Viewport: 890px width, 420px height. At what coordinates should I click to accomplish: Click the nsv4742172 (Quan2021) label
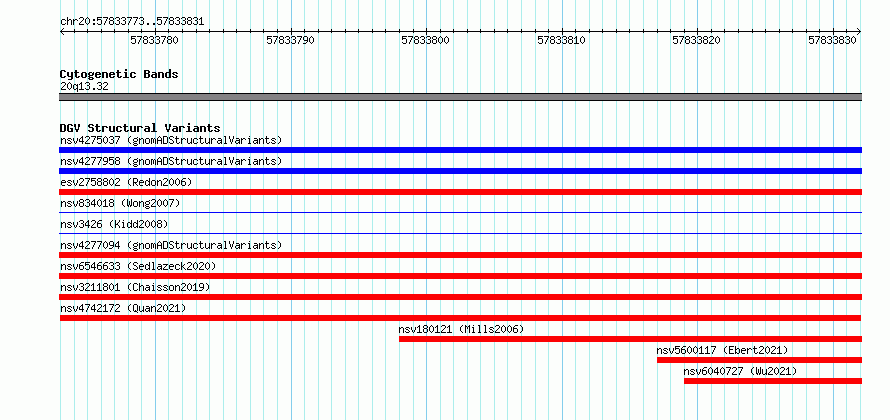coord(123,308)
